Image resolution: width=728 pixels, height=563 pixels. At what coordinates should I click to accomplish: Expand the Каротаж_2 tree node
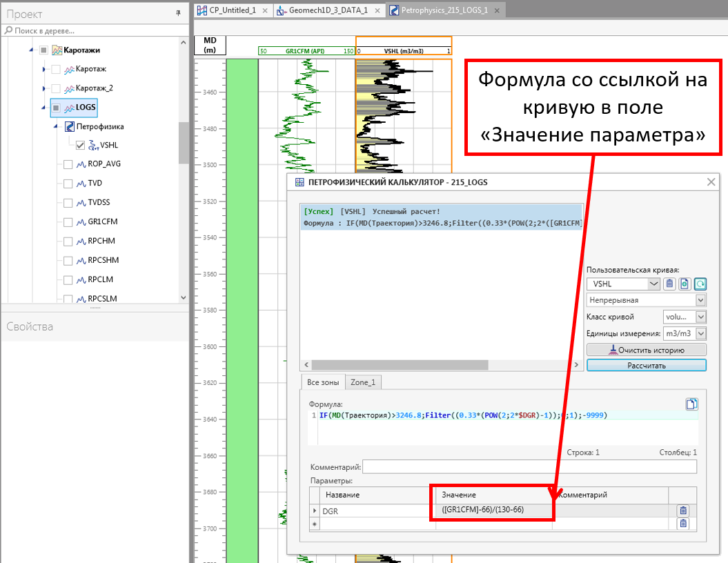[43, 88]
